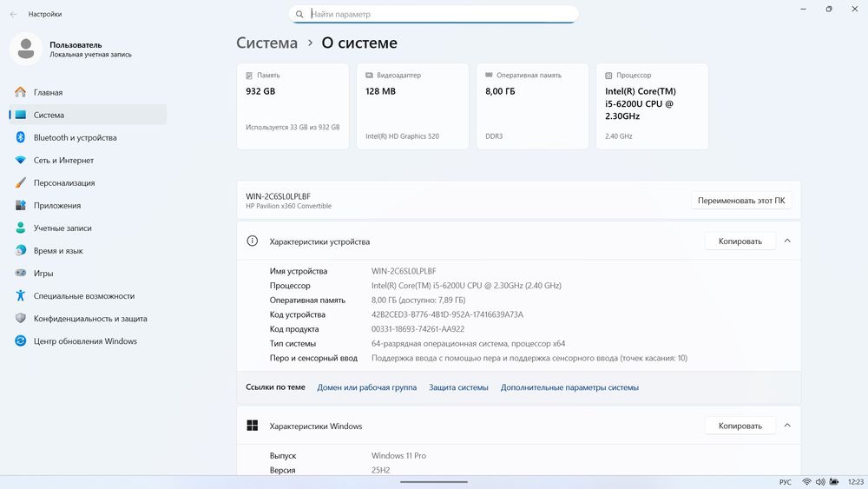Viewport: 868px width, 489px height.
Task: Open the Главная settings page
Action: [x=88, y=92]
